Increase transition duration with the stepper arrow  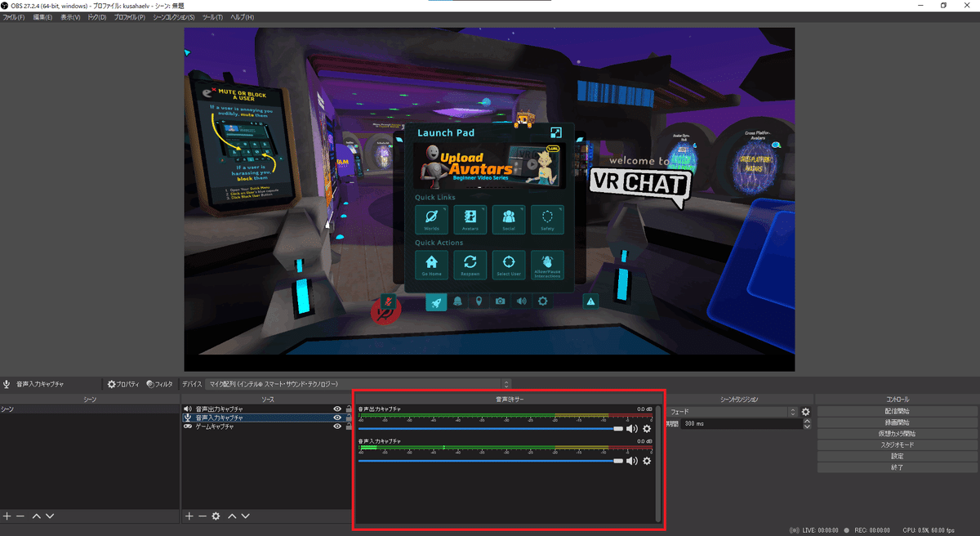pos(806,421)
